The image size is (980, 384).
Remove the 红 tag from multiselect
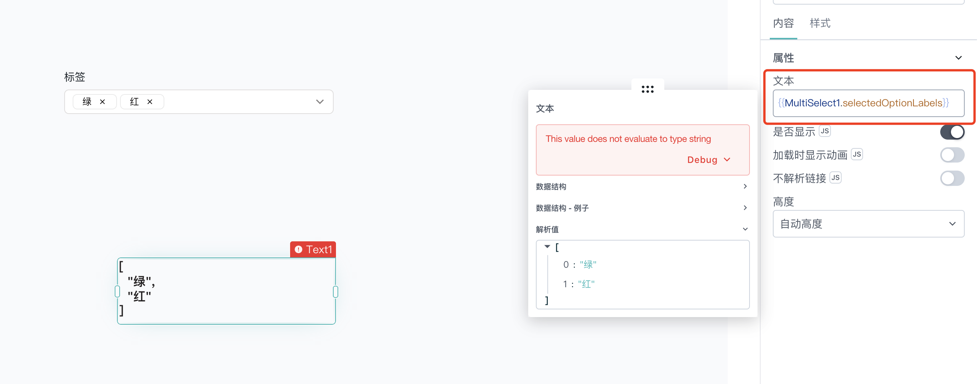[150, 102]
